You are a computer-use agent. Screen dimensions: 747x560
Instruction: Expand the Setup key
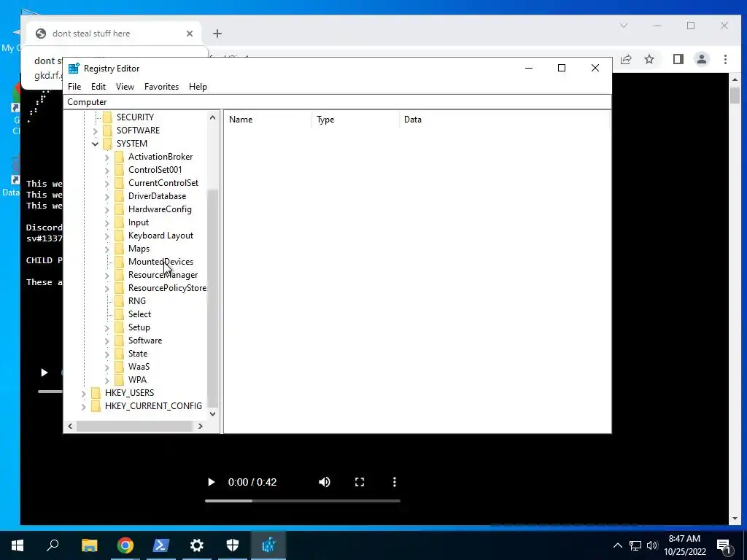click(107, 327)
